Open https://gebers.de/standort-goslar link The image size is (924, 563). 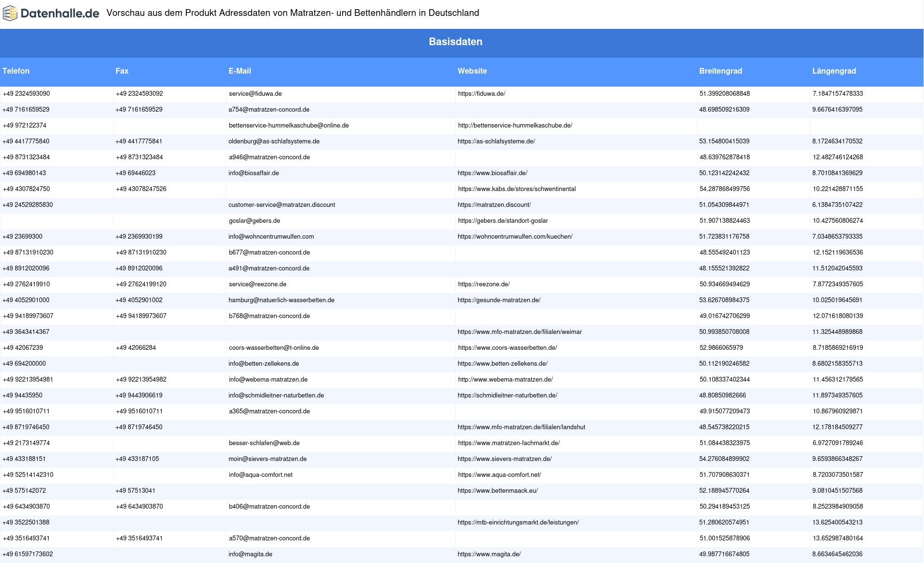(x=503, y=221)
